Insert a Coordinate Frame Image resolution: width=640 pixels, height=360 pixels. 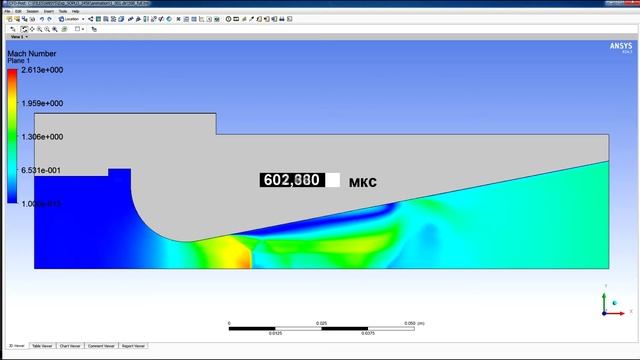(138, 19)
